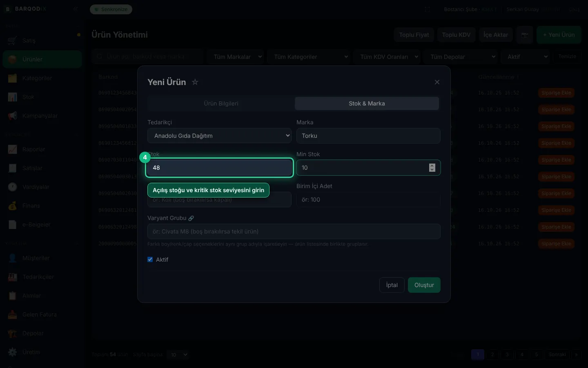Click the link icon beside Varyant Grubu
588x368 pixels.
pyautogui.click(x=191, y=218)
